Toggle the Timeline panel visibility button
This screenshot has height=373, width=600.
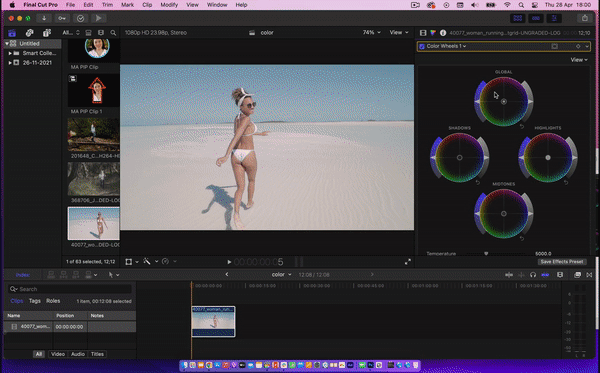536,18
